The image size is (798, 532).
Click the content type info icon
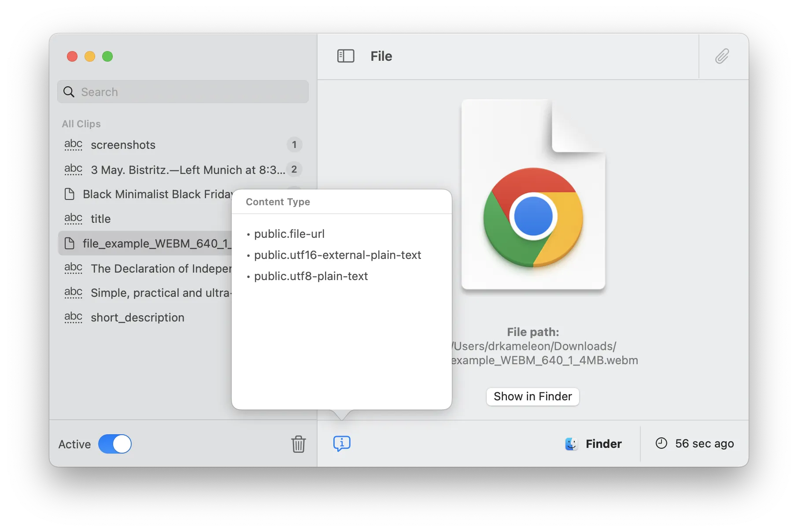tap(342, 443)
